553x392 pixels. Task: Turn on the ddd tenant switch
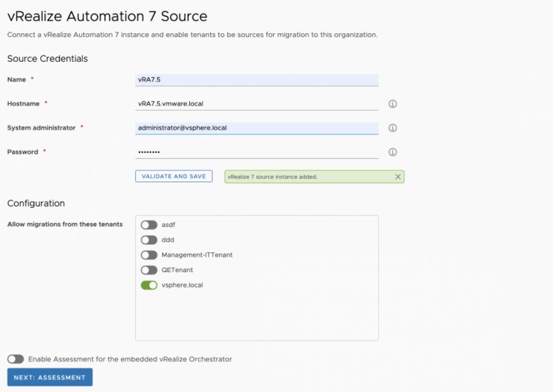pos(149,240)
